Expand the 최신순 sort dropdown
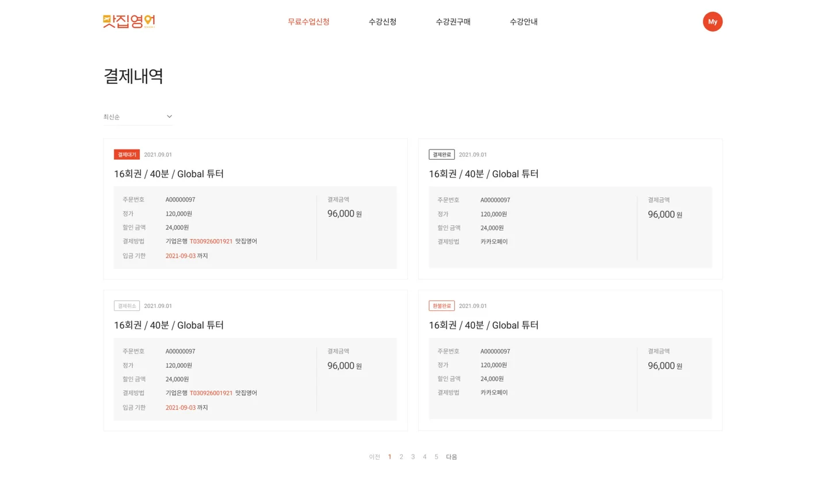The height and width of the screenshot is (504, 826). pos(137,117)
